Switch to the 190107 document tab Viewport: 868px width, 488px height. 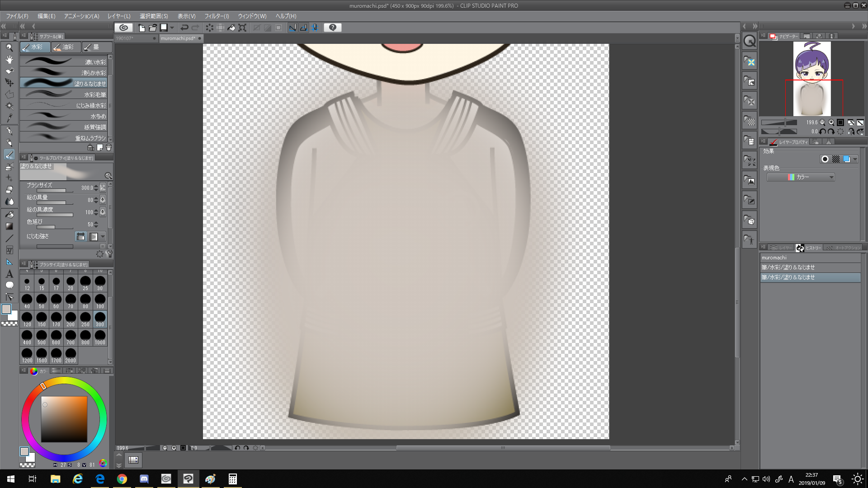tap(125, 38)
